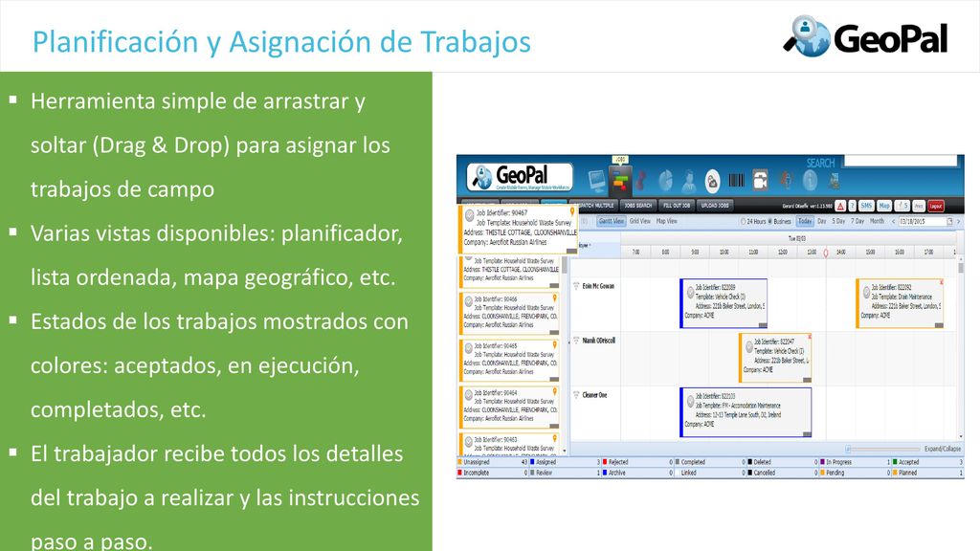Click the SEARCH input field

[x=900, y=161]
